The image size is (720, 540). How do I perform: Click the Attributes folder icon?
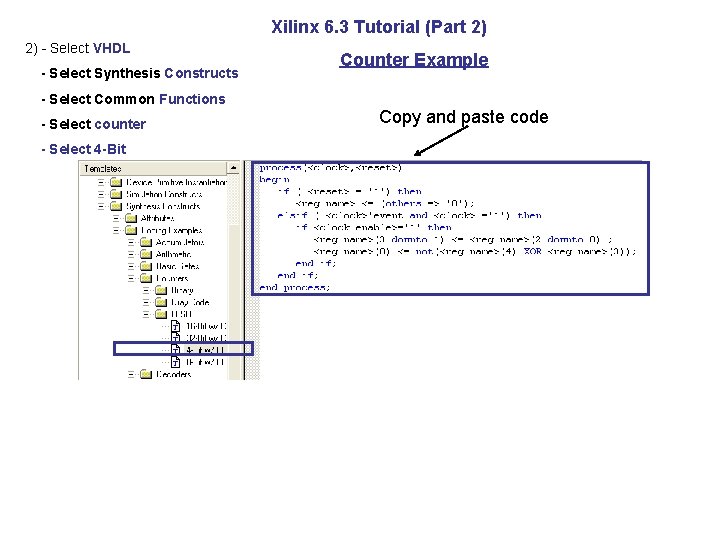(131, 218)
